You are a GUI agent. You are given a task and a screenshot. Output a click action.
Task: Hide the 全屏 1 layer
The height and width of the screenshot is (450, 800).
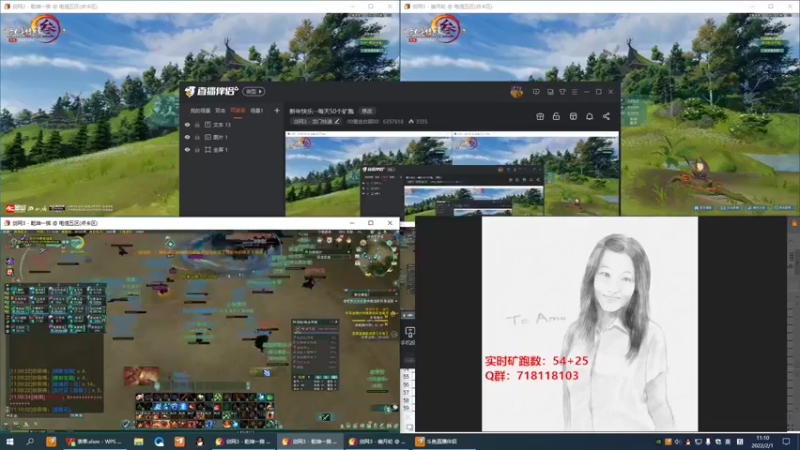pyautogui.click(x=187, y=149)
